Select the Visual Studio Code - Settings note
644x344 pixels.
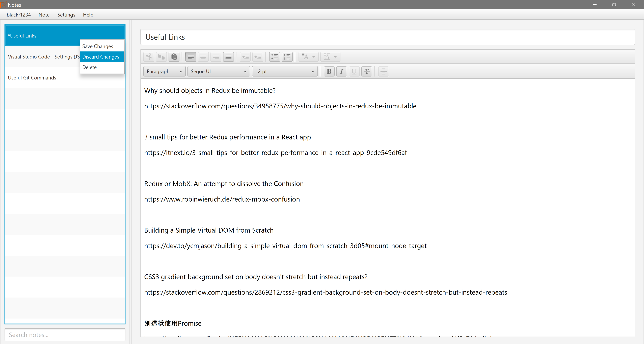pos(42,57)
